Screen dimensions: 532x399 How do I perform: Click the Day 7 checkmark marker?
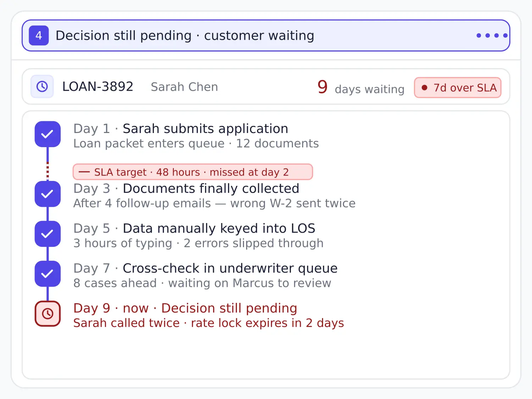tap(48, 274)
